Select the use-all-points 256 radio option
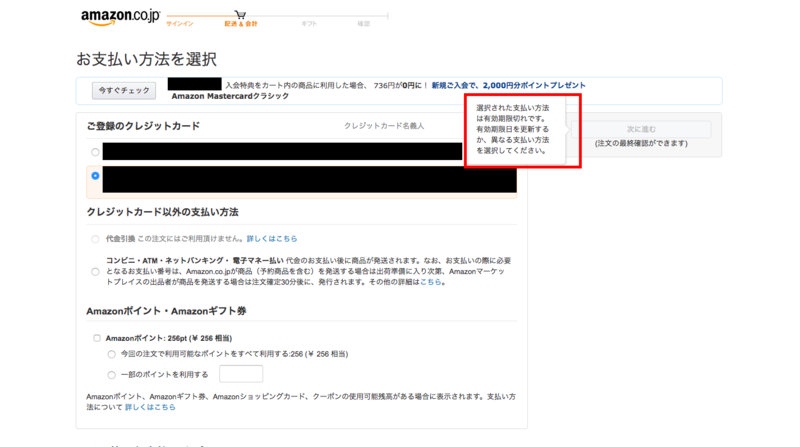 click(x=111, y=354)
